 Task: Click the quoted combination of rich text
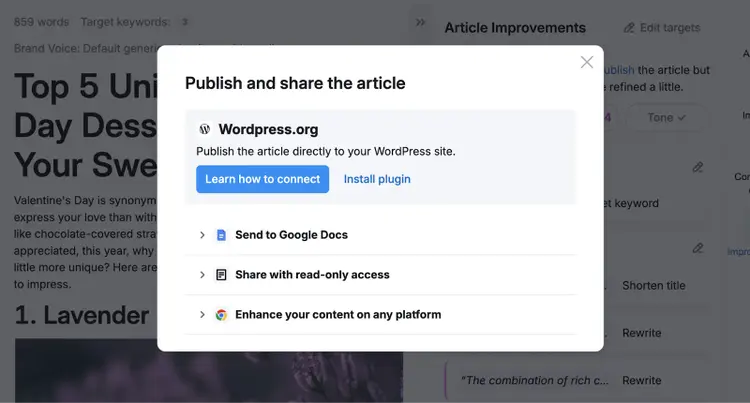535,381
